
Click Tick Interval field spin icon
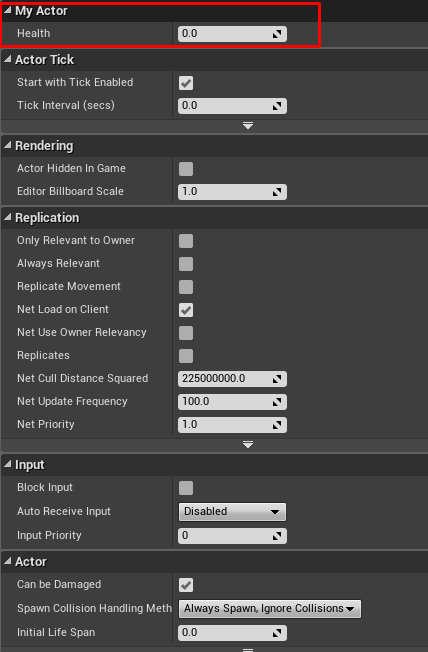tap(277, 106)
